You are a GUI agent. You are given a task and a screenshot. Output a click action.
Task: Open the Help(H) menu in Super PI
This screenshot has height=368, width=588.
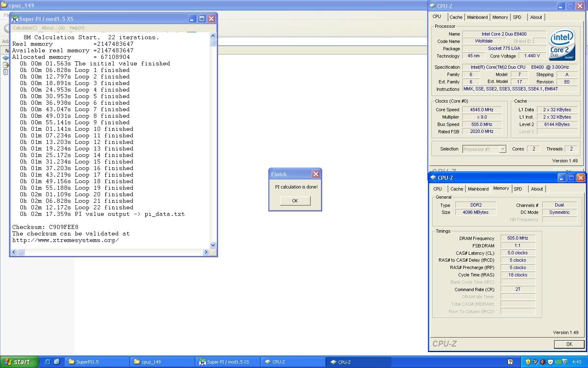point(77,28)
